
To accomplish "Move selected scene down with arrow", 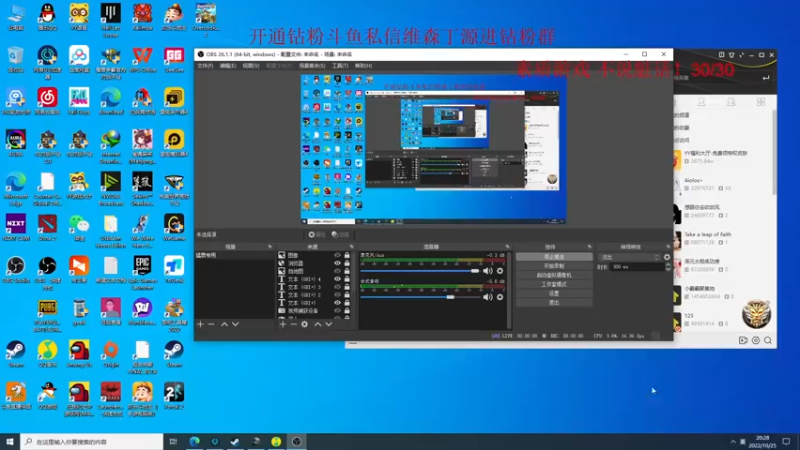I will click(x=235, y=324).
